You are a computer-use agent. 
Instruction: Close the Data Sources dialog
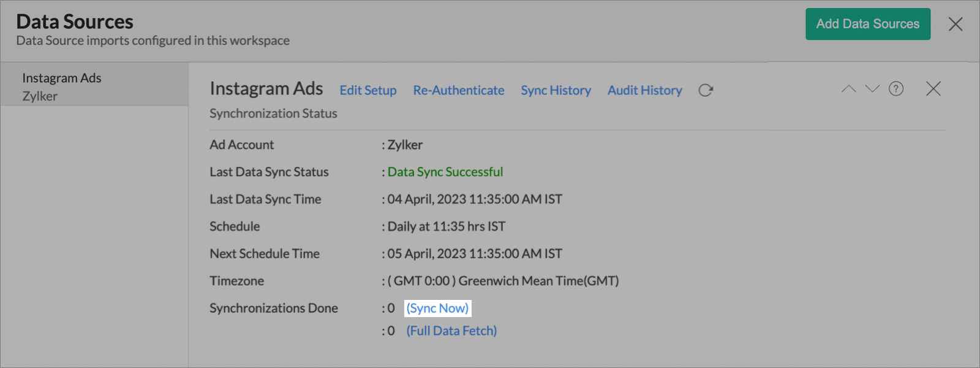tap(956, 24)
